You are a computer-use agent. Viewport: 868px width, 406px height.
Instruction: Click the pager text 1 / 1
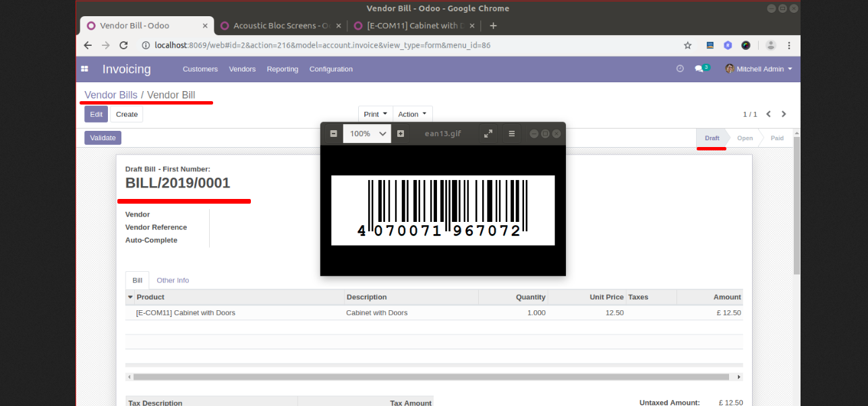coord(750,114)
